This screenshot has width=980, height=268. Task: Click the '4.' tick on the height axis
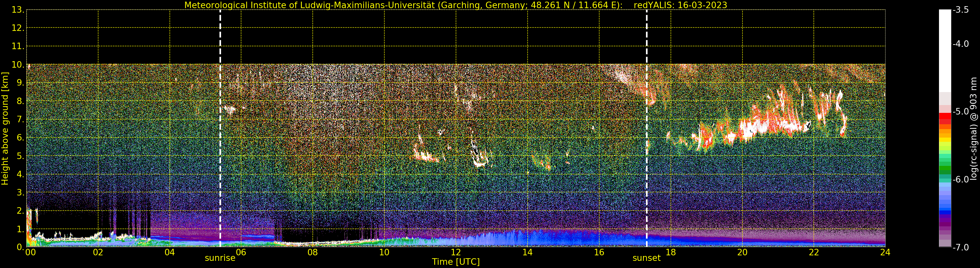(21, 174)
